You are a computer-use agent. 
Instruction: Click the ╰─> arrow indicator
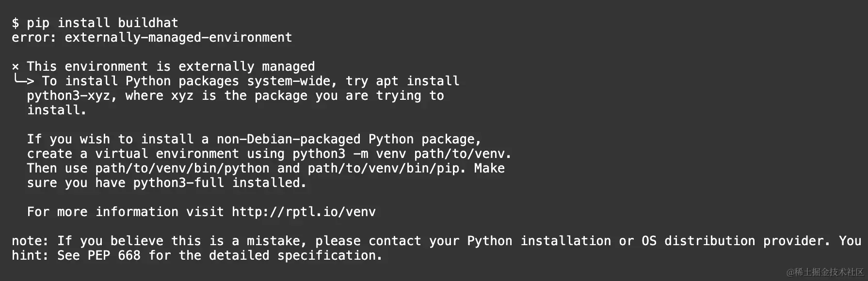point(23,80)
